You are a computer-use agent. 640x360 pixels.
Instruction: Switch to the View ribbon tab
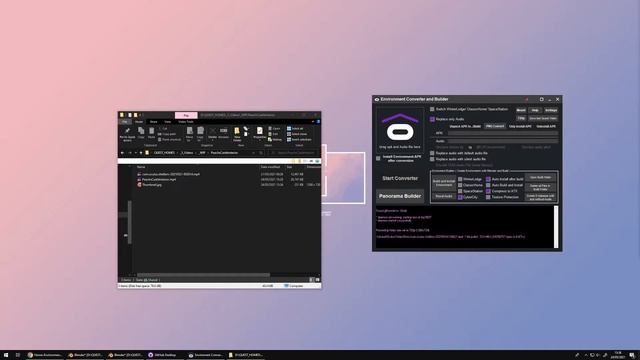[x=167, y=122]
